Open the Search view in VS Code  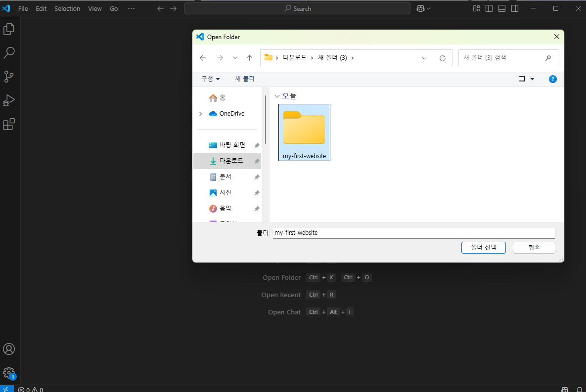9,52
